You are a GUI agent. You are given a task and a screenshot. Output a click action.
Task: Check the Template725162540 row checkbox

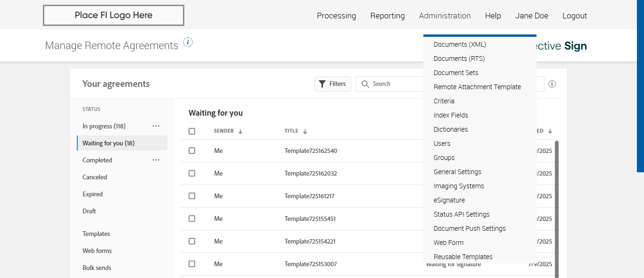coord(192,151)
